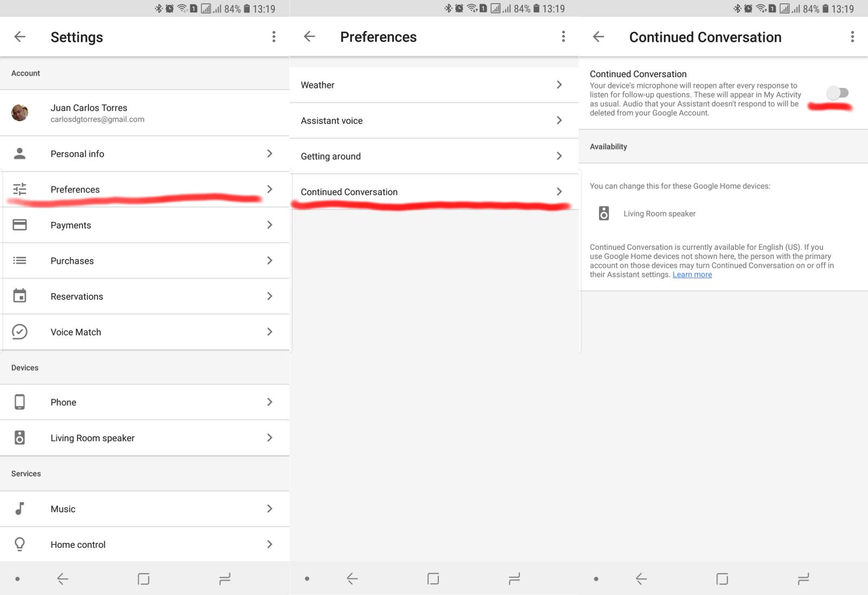
Task: Open Reservations via its chevron arrow
Action: point(270,296)
